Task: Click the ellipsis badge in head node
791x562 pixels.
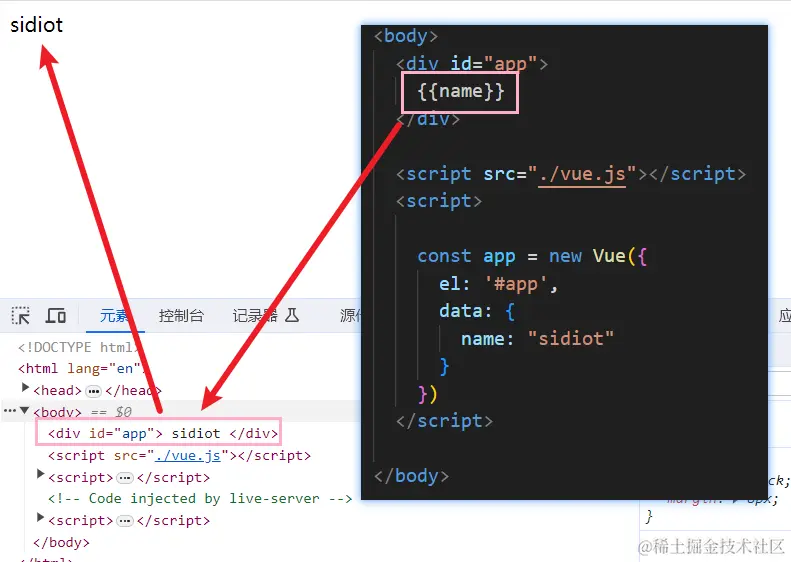Action: coord(93,391)
